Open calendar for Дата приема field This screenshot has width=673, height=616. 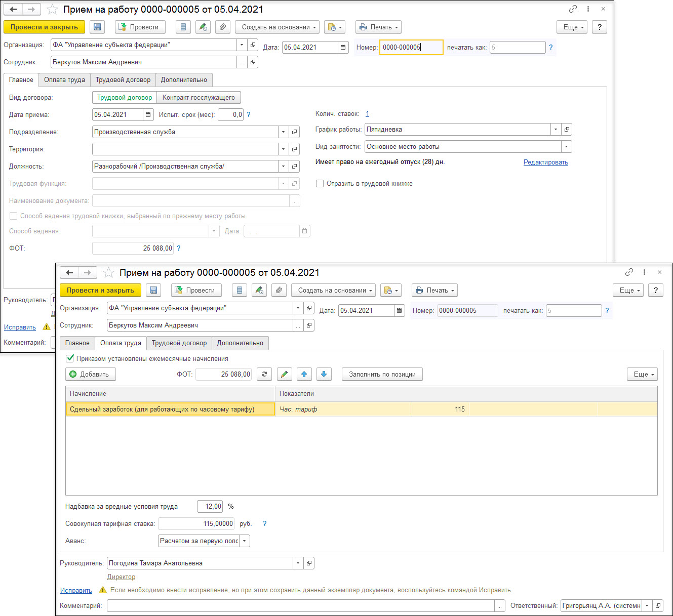tap(148, 114)
